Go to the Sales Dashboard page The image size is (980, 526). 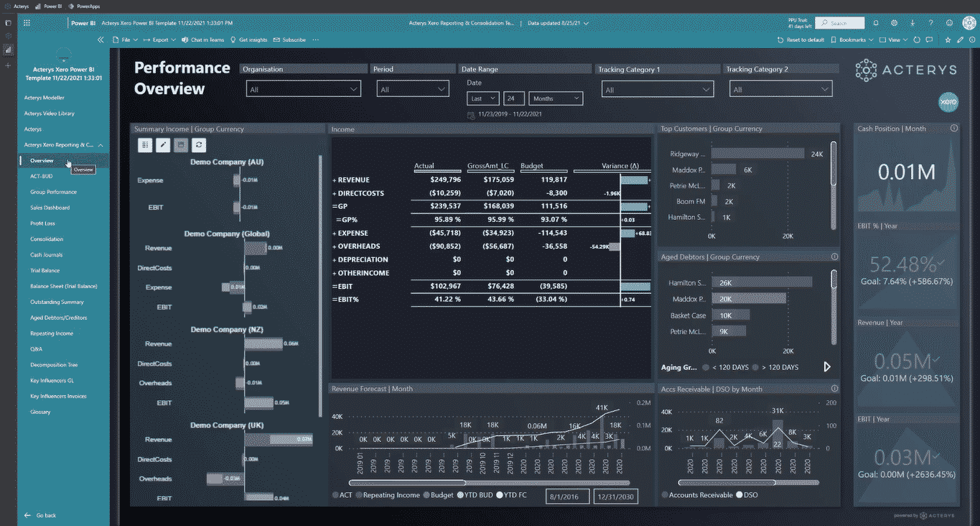(50, 208)
